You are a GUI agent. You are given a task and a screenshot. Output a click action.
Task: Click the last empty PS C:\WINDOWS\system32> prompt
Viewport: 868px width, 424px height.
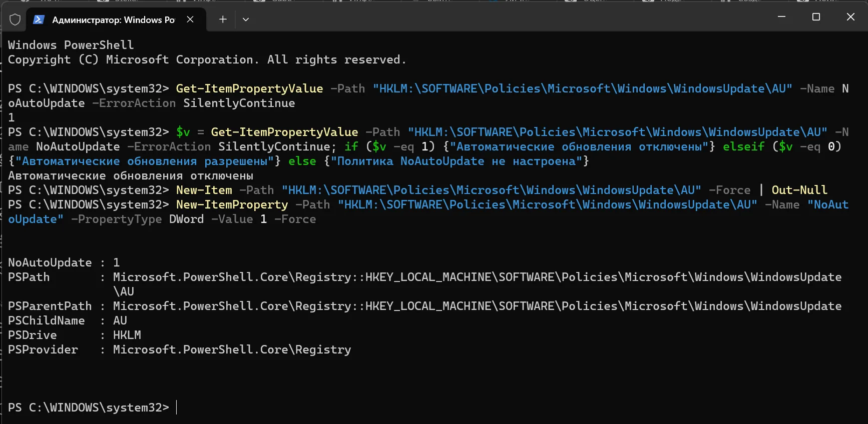pos(89,407)
